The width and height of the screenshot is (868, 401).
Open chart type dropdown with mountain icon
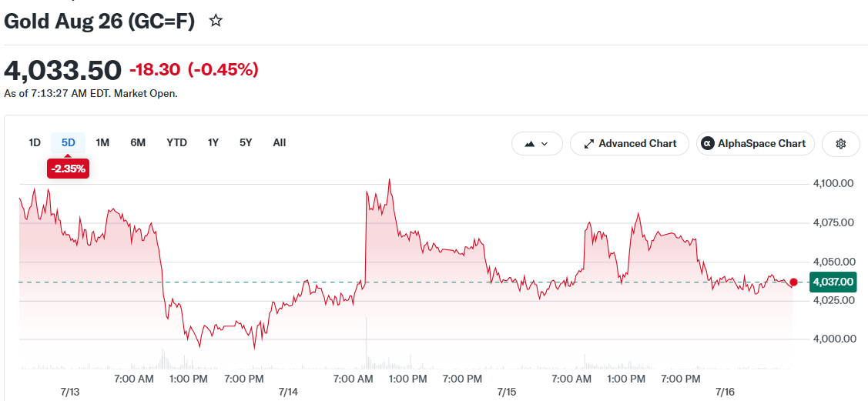536,144
